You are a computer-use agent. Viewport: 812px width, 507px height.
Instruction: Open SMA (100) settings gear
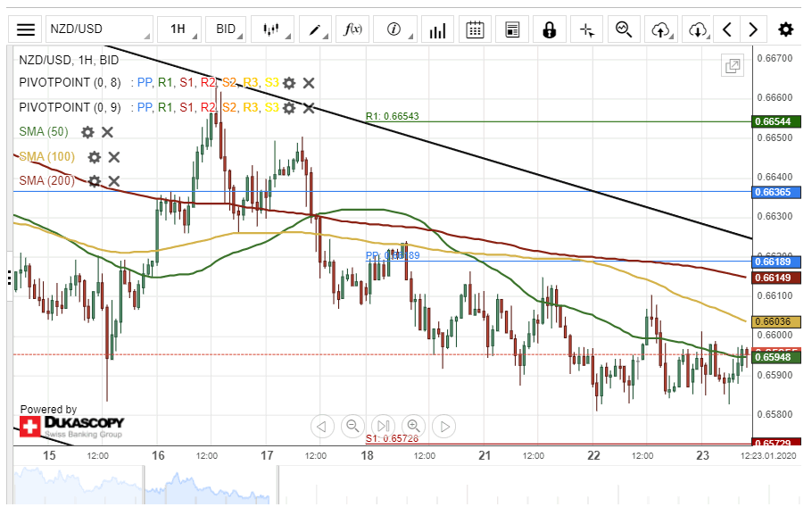coord(95,157)
